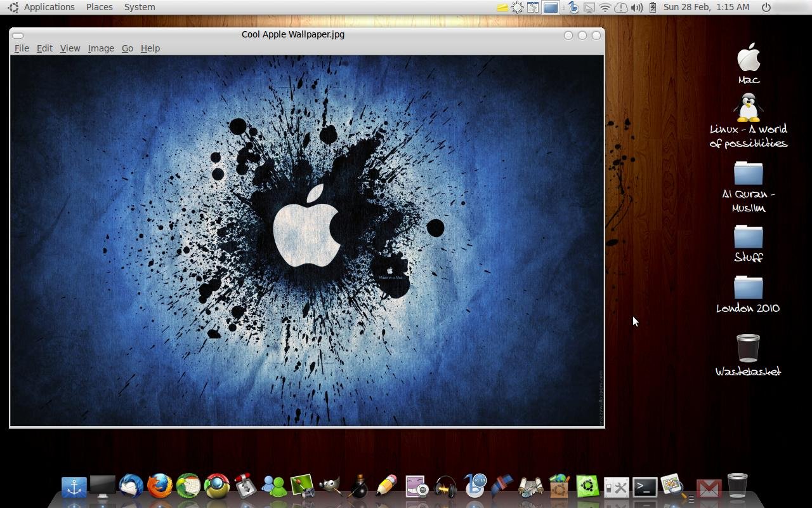
Task: Open the Wi-Fi network indicator
Action: point(605,8)
